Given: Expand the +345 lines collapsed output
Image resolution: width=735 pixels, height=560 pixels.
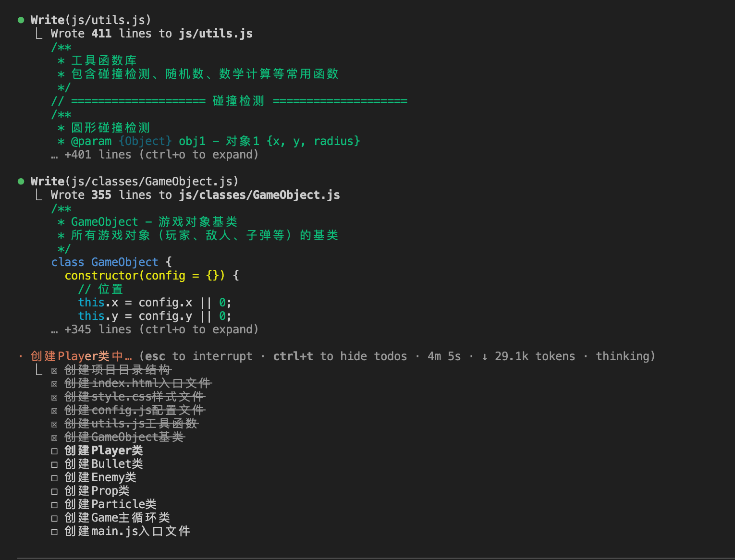Looking at the screenshot, I should click(155, 329).
